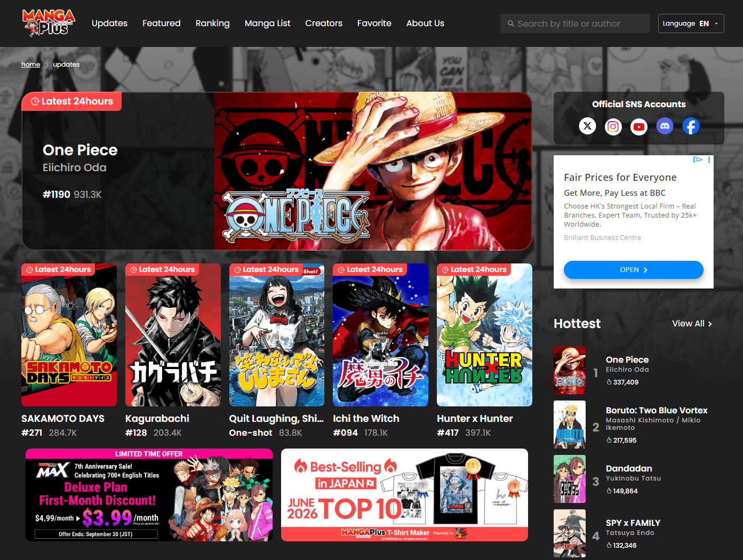The width and height of the screenshot is (743, 560).
Task: Click the SPY x FAMILY thumbnail in Hottest
Action: (x=570, y=533)
